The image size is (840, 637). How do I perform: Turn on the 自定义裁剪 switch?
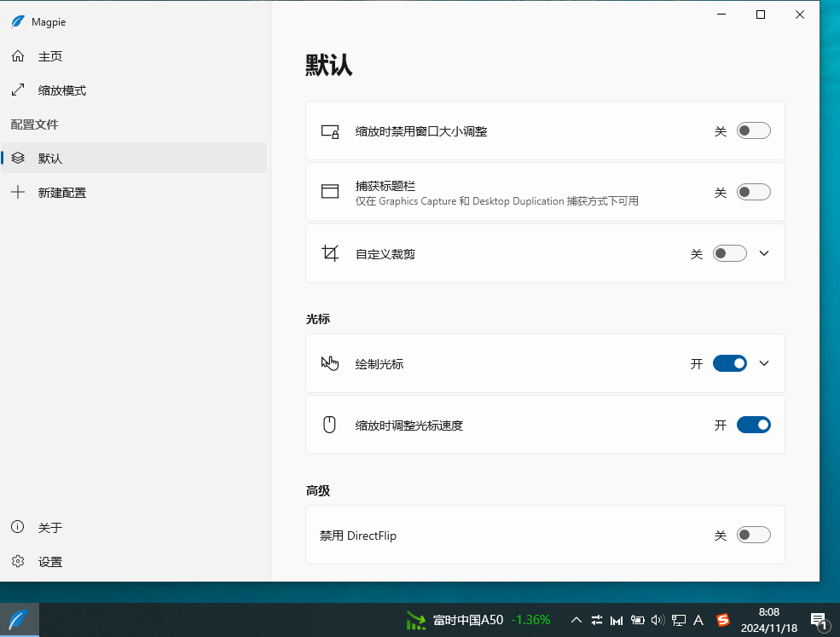click(730, 253)
